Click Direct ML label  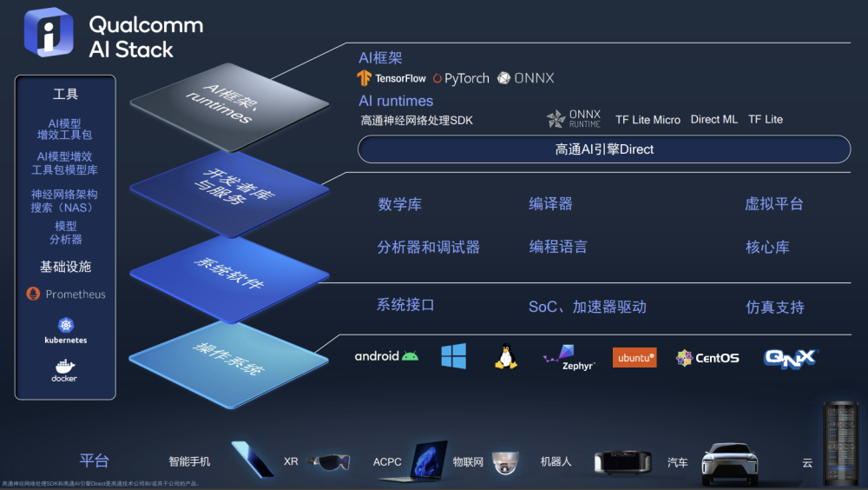(x=713, y=120)
